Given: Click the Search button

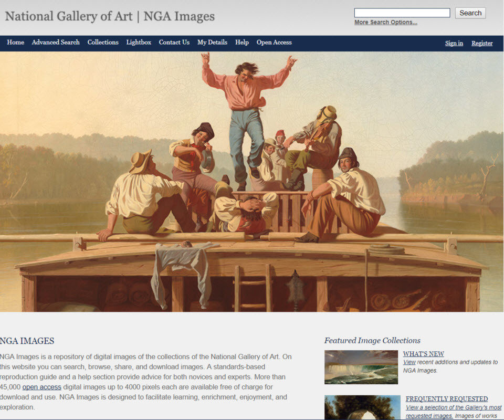Looking at the screenshot, I should (470, 13).
